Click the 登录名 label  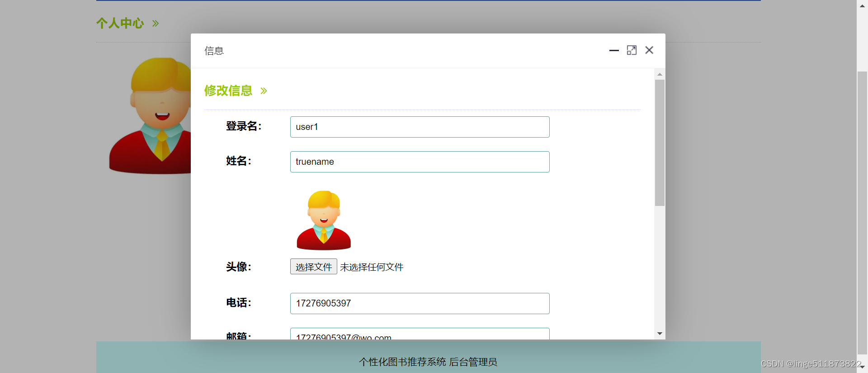pos(244,126)
